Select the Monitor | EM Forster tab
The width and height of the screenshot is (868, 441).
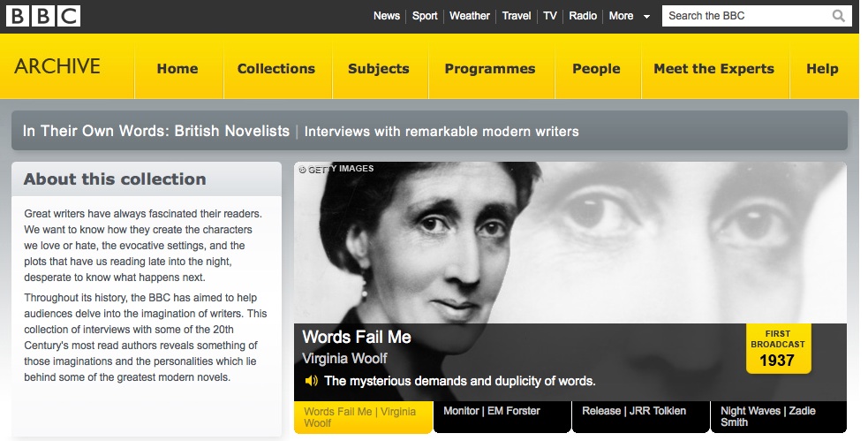(x=502, y=416)
